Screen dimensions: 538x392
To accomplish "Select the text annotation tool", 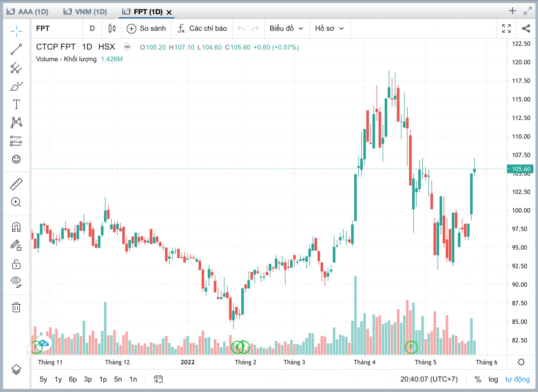I will pyautogui.click(x=16, y=104).
